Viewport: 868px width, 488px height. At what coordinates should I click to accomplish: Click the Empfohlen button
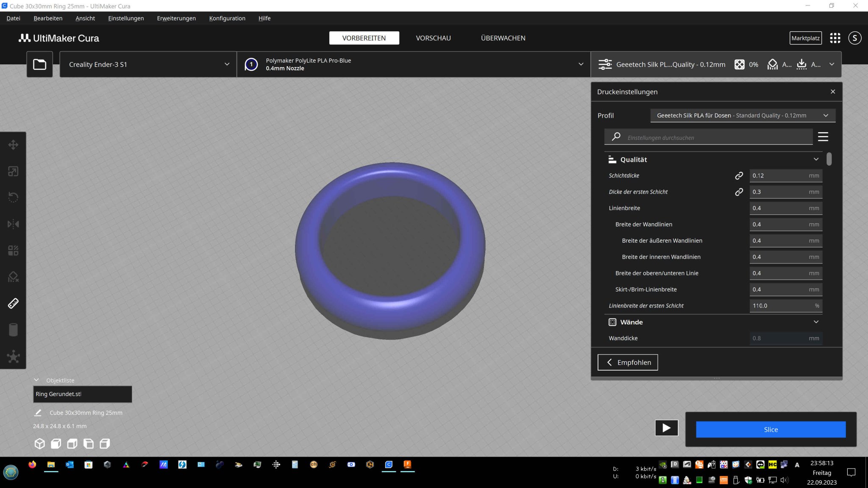628,362
